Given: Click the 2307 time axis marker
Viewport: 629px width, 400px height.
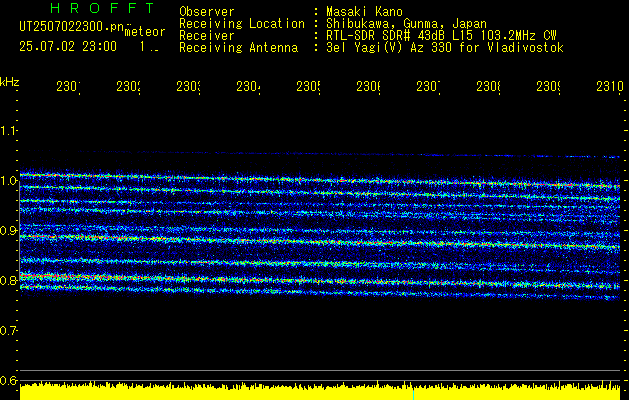Looking at the screenshot, I should (x=428, y=86).
